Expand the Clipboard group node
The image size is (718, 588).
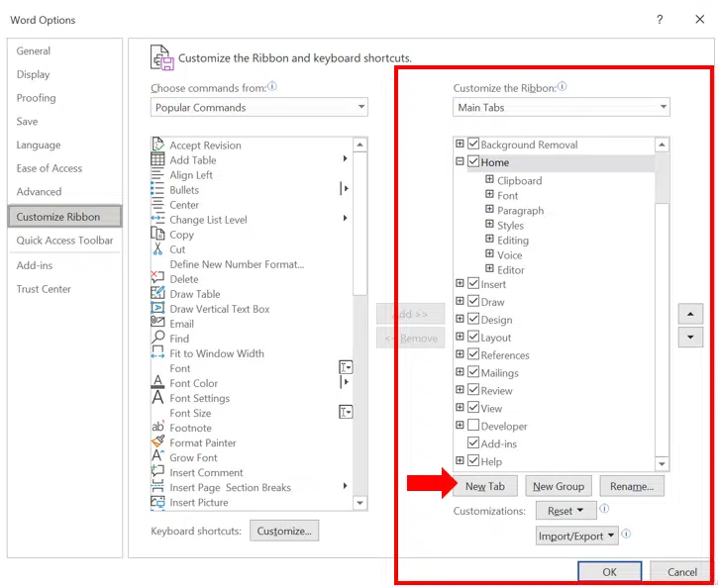pos(489,179)
